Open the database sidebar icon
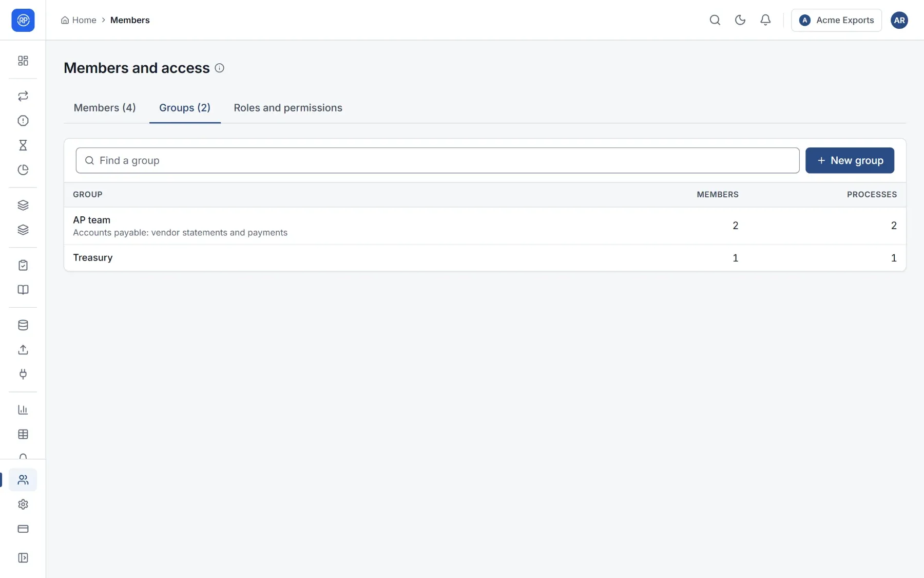This screenshot has width=924, height=578. [23, 325]
